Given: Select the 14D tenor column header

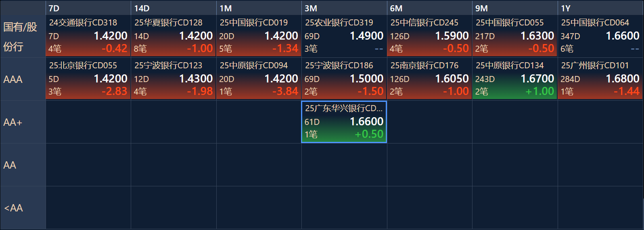Looking at the screenshot, I should pyautogui.click(x=174, y=8).
